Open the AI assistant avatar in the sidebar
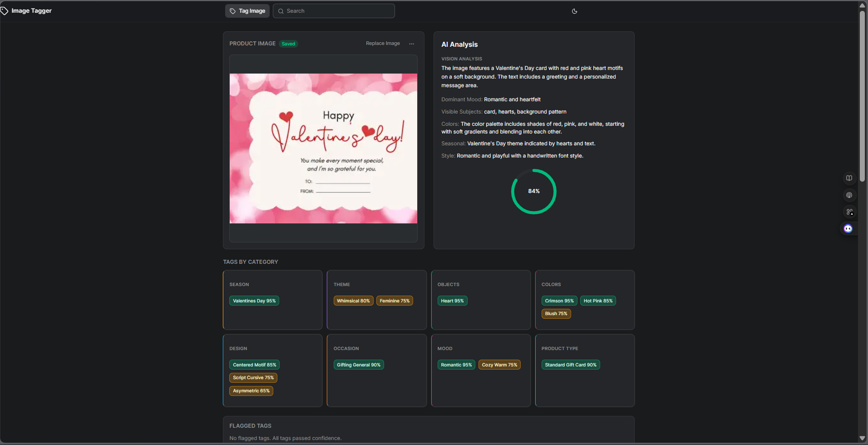This screenshot has height=445, width=868. point(848,228)
